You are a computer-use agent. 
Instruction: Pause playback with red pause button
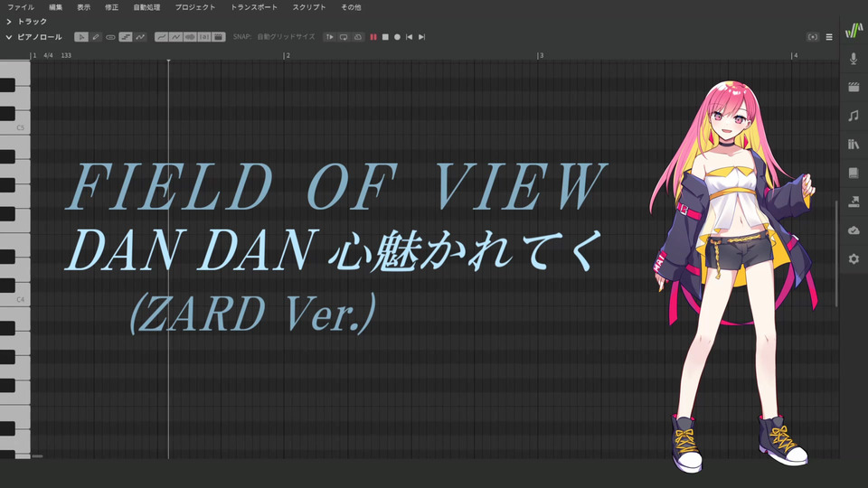coord(373,37)
